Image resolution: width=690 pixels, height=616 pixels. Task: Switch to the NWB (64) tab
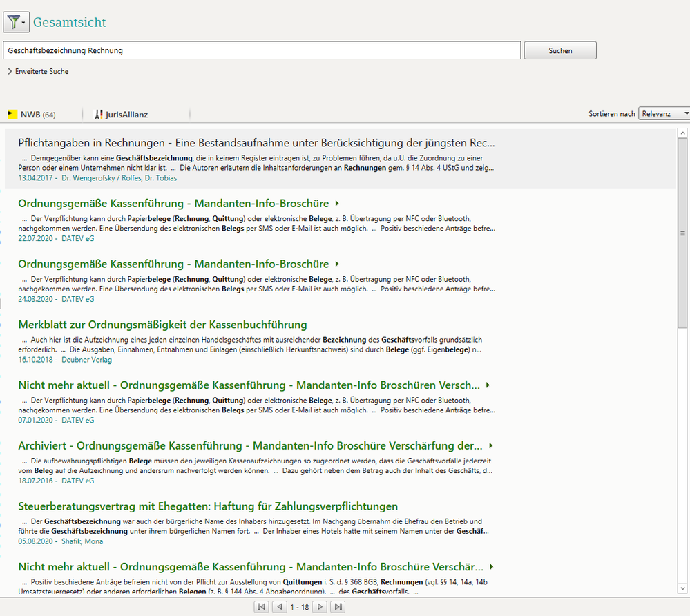click(38, 115)
